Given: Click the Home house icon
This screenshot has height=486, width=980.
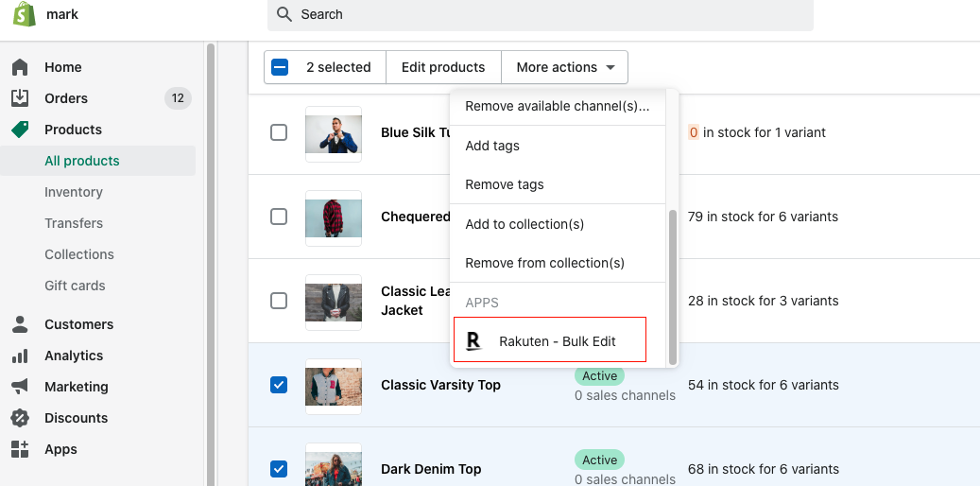Looking at the screenshot, I should 20,67.
